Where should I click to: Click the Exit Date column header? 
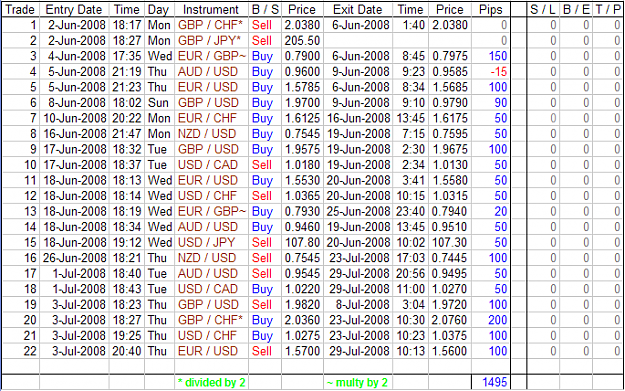[358, 9]
